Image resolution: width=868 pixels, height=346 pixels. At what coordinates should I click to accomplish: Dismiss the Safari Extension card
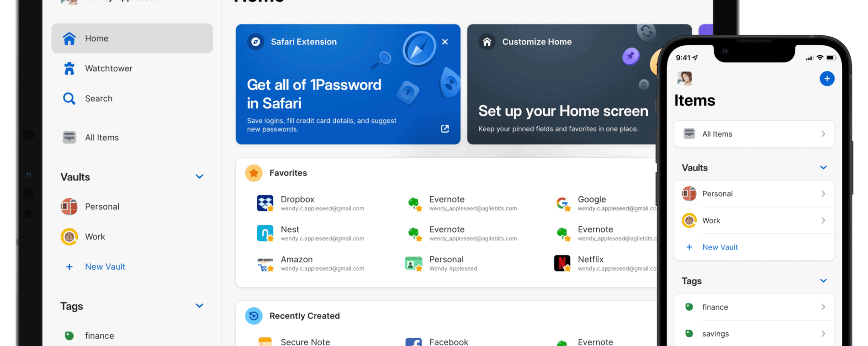click(x=445, y=42)
